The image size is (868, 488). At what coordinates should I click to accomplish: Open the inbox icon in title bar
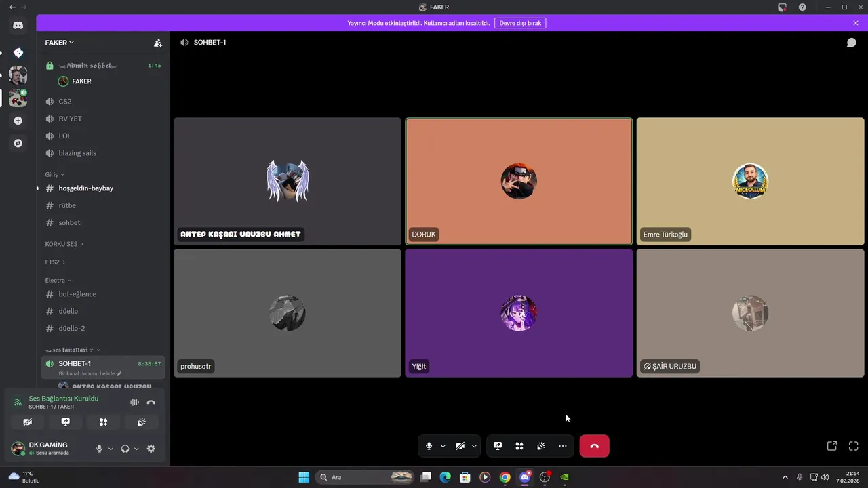coord(783,7)
